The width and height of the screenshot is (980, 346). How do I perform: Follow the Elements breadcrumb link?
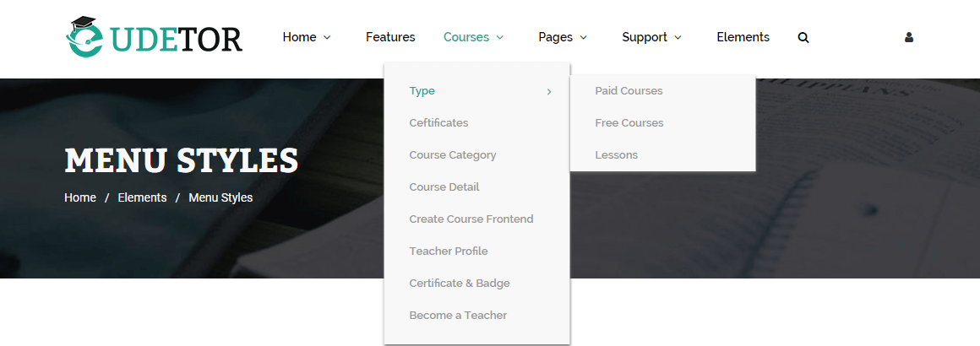142,198
